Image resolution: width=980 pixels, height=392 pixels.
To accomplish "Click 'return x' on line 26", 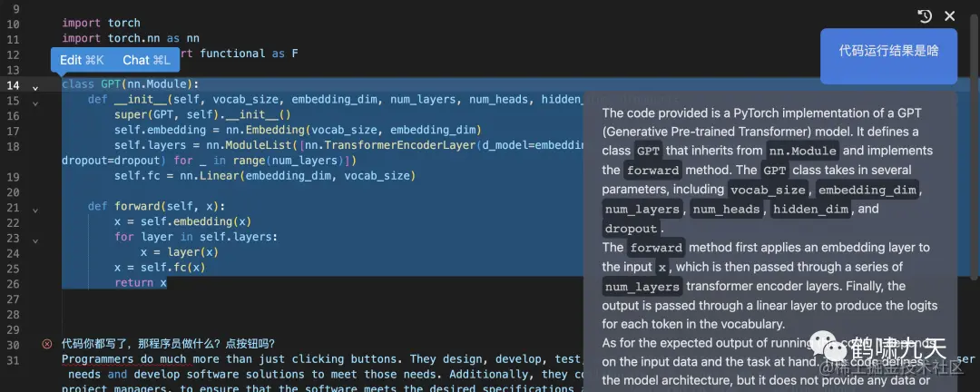I will click(x=141, y=282).
